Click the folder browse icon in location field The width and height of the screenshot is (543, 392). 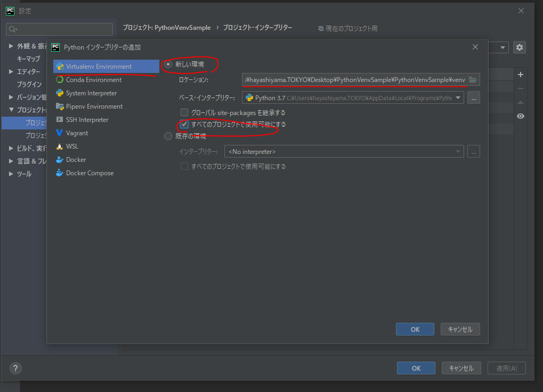click(473, 79)
